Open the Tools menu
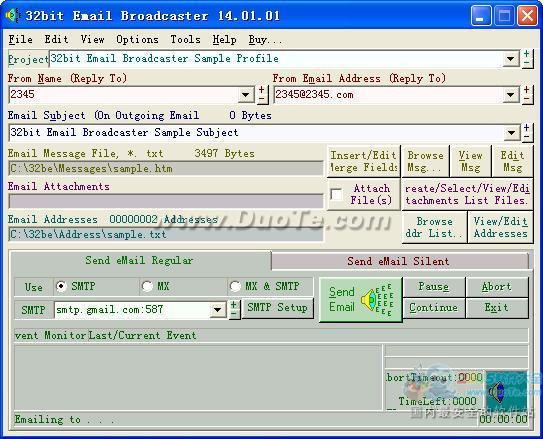 185,39
